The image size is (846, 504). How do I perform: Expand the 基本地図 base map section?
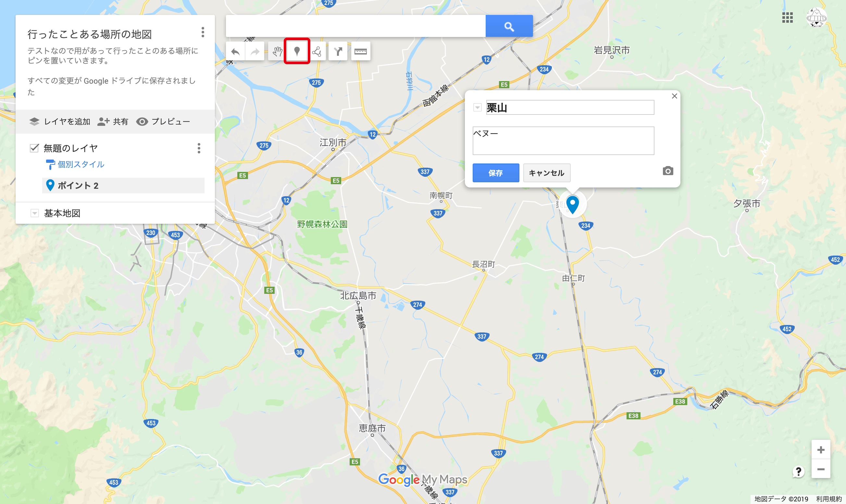[34, 213]
